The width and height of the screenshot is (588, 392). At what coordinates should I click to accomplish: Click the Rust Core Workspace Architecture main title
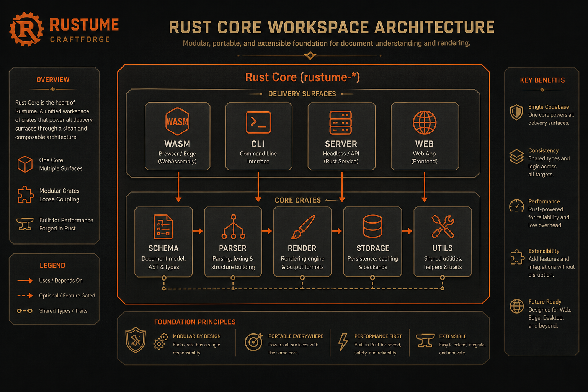click(332, 27)
